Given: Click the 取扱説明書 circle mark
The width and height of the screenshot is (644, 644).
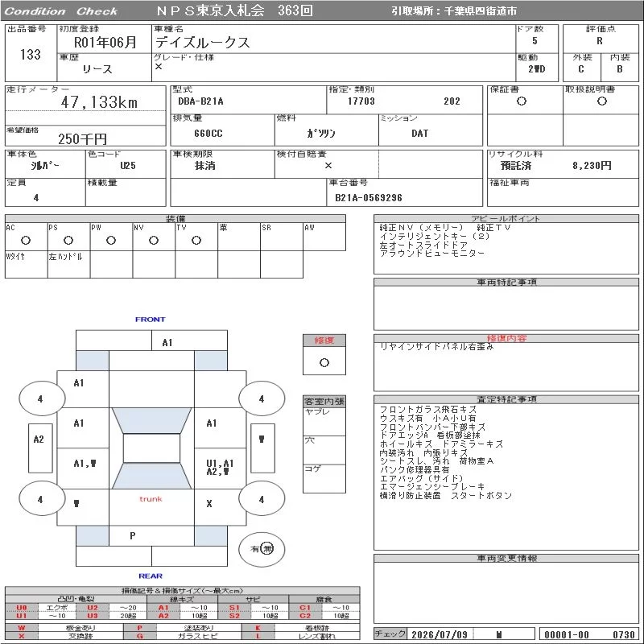Looking at the screenshot, I should tap(602, 101).
